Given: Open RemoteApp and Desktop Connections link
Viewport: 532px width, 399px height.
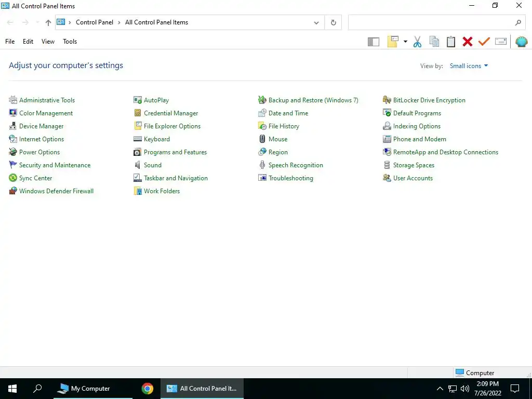Looking at the screenshot, I should (445, 152).
